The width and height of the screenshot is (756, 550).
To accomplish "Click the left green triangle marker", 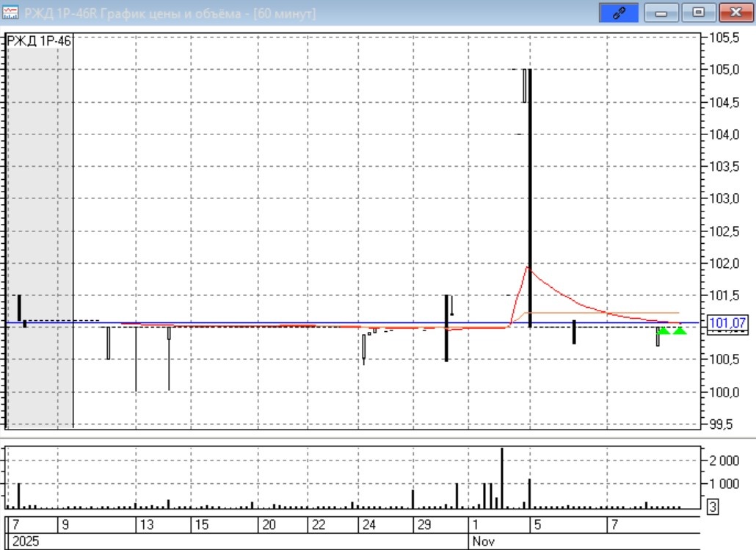I will click(664, 330).
